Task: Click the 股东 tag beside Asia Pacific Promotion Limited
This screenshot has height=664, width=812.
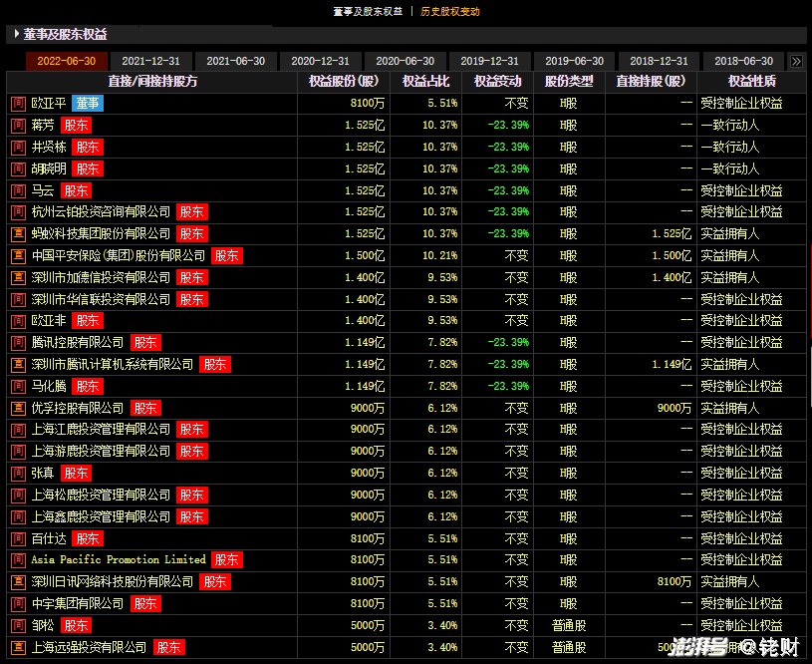Action: click(x=227, y=560)
